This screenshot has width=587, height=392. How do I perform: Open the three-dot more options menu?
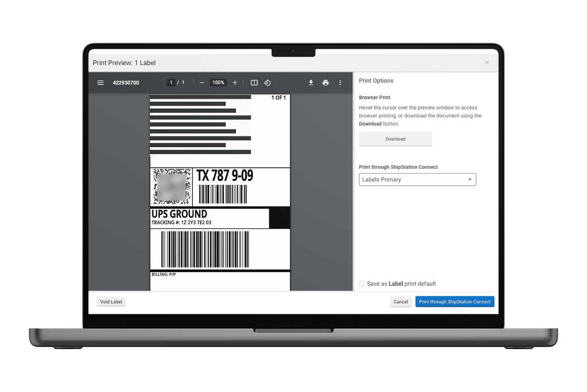tap(340, 83)
